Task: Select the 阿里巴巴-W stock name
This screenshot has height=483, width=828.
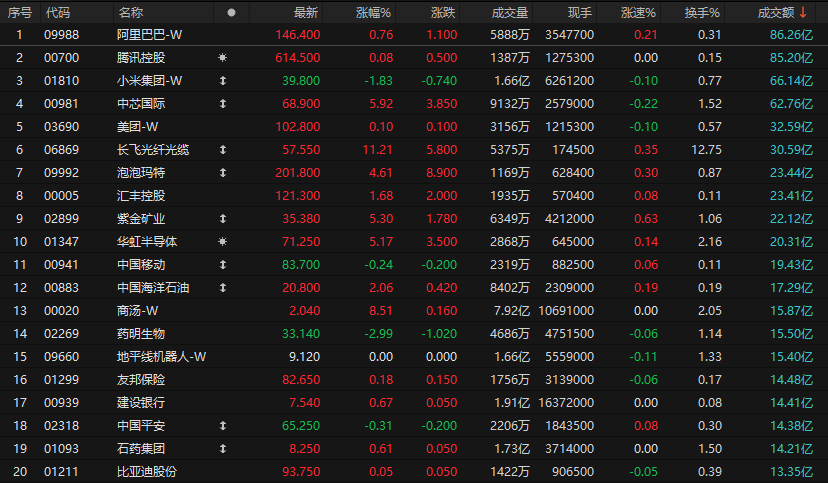Action: click(149, 35)
